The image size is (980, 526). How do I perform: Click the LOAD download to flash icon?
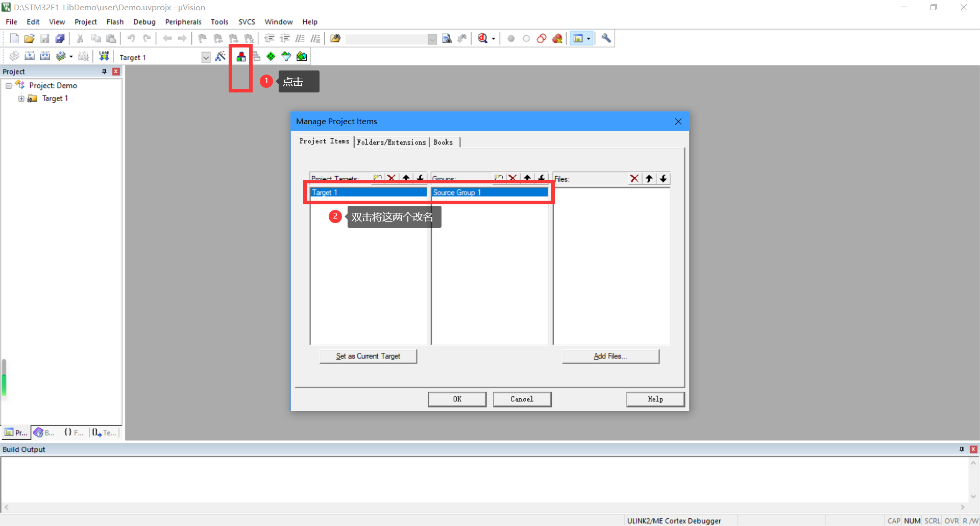tap(104, 56)
